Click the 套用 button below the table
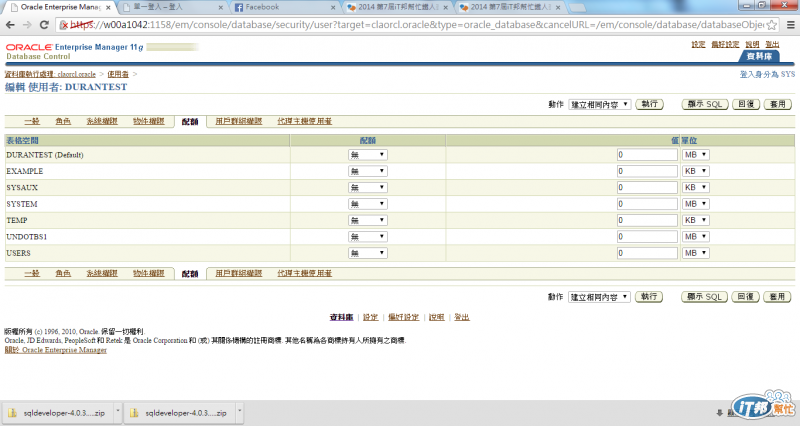Screen dimensions: 800x426 click(777, 296)
